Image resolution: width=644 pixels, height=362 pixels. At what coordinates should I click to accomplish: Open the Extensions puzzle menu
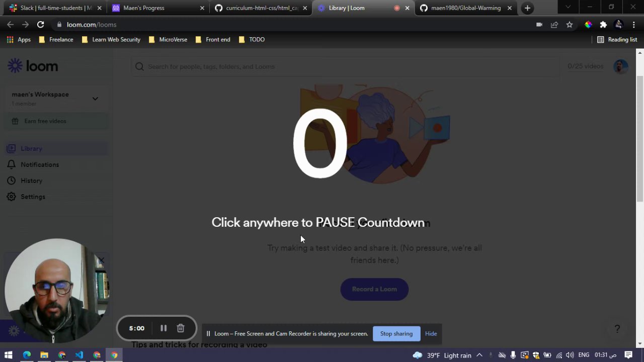click(603, 25)
